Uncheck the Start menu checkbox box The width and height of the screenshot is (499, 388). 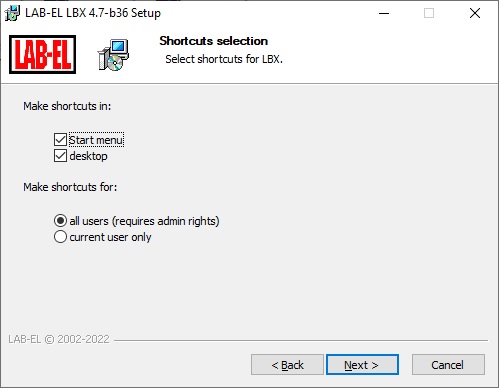click(x=60, y=140)
